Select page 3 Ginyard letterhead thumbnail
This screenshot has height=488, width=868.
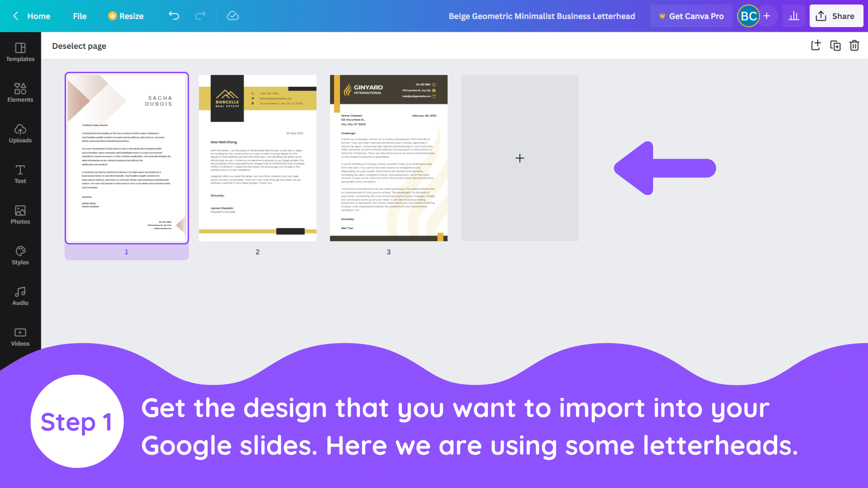(x=389, y=158)
